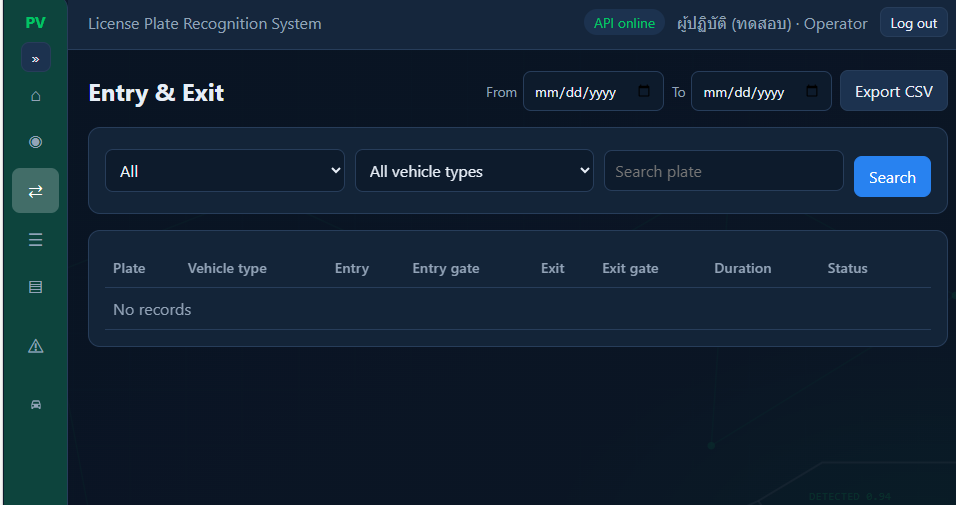
Task: Open the table-rows icon in sidebar
Action: pos(35,287)
